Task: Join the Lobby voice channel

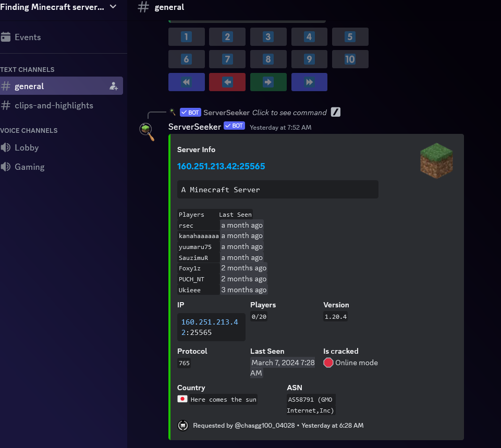Action: pos(27,147)
